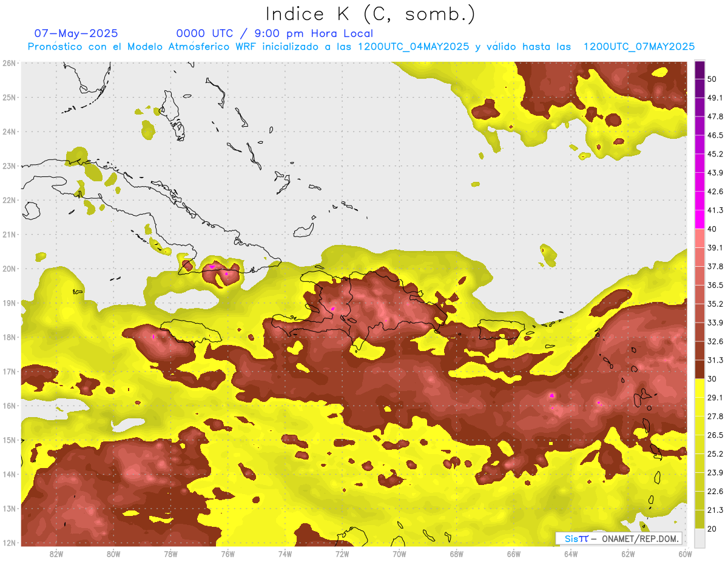Click the '27.8' colorbar label
The height and width of the screenshot is (562, 728).
pos(715,416)
